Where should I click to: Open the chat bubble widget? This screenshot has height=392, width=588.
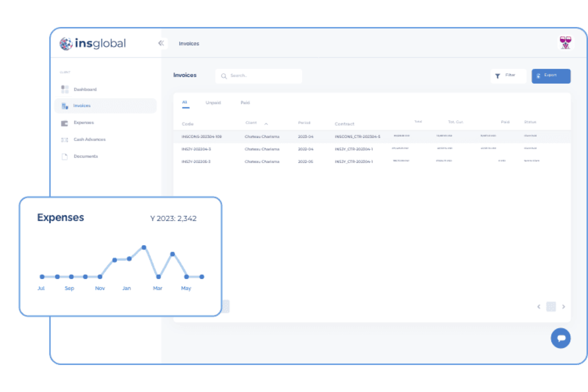point(561,338)
